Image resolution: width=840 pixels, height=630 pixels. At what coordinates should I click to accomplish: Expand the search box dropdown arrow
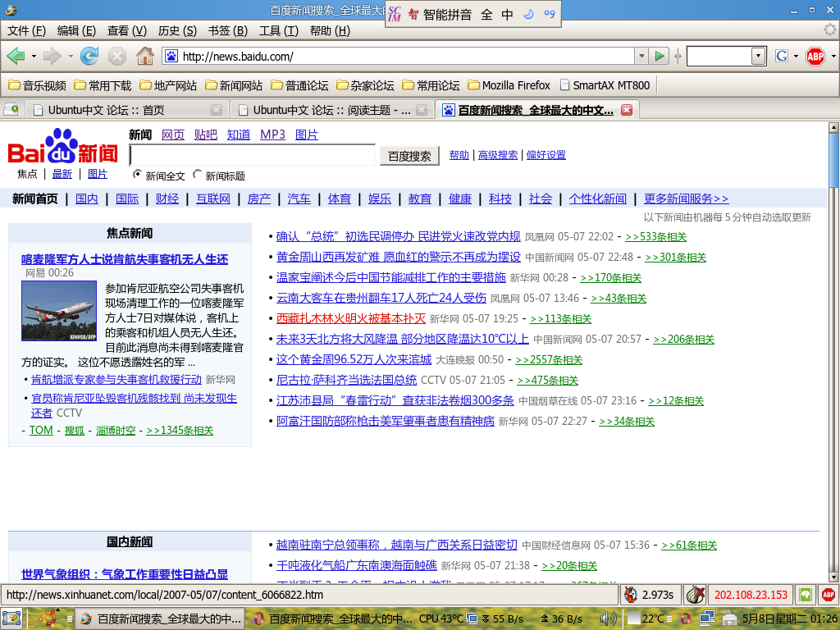pyautogui.click(x=758, y=56)
